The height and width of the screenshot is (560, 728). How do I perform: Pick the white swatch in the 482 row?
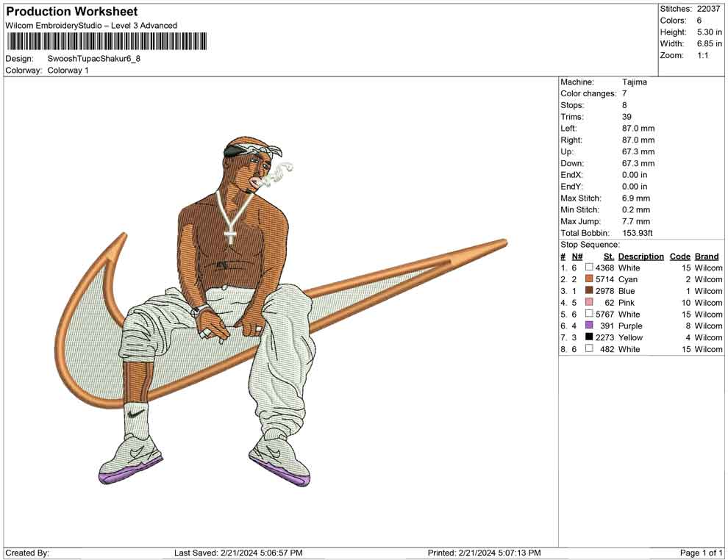[x=589, y=348]
